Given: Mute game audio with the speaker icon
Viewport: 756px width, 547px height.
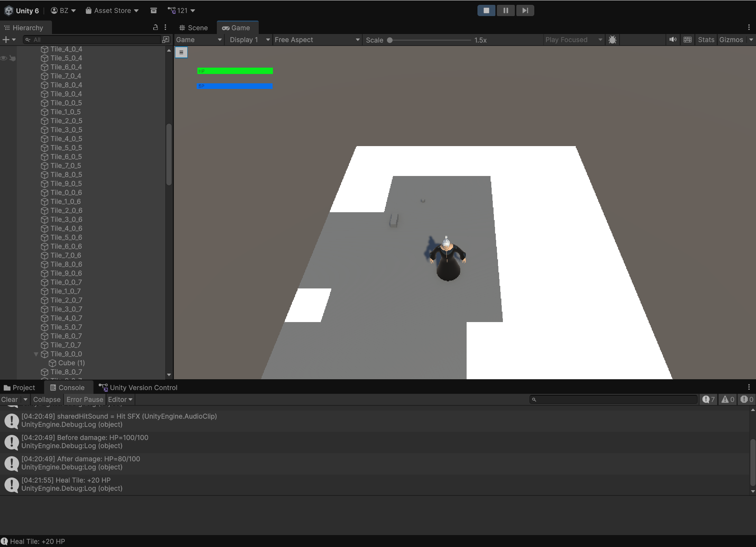Looking at the screenshot, I should (x=673, y=40).
